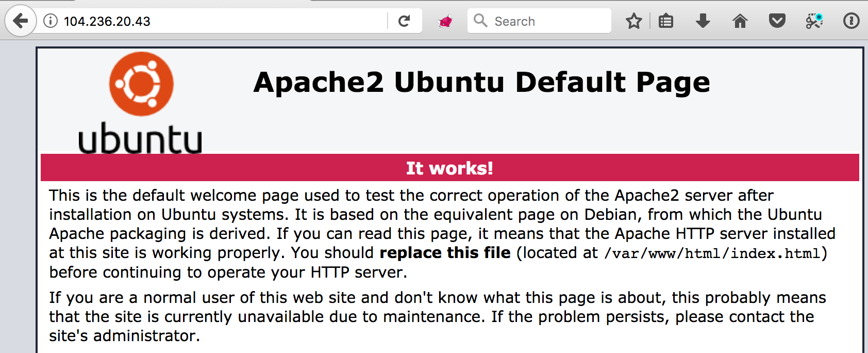Bookmark this page with the star icon
Image resolution: width=868 pixels, height=353 pixels.
pyautogui.click(x=634, y=21)
